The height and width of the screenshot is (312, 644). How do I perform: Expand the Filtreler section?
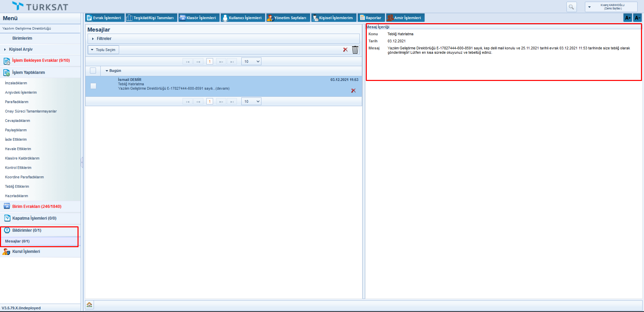coord(104,39)
